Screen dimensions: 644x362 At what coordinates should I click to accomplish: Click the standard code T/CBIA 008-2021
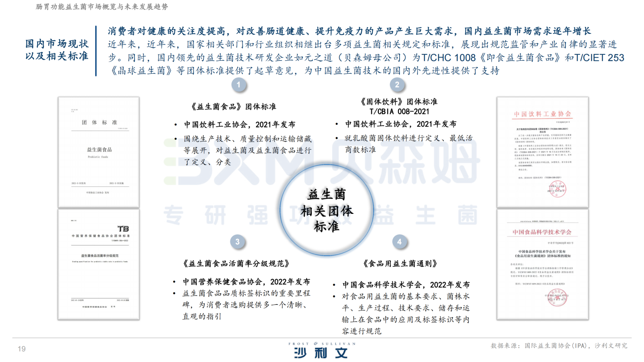click(399, 112)
